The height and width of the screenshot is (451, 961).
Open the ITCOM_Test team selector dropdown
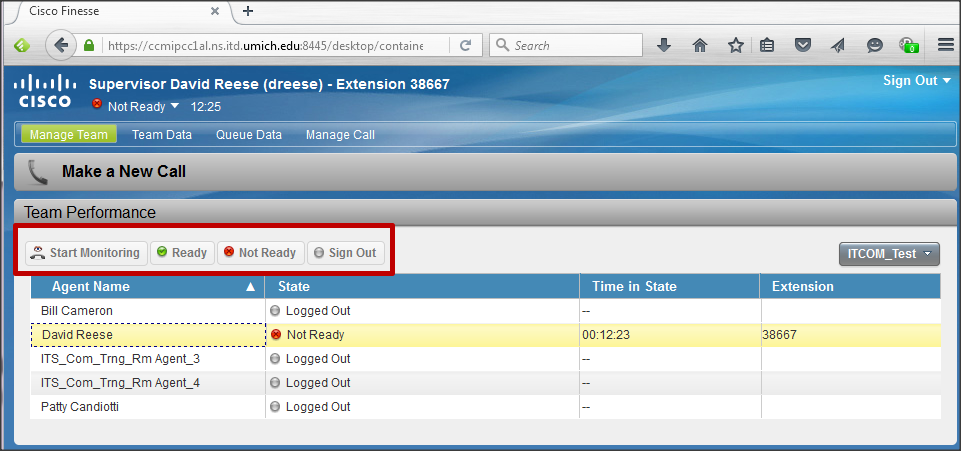(x=889, y=254)
